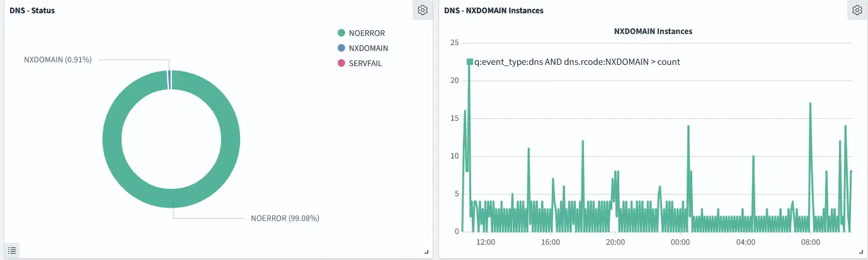Click the NOERROR (99.08%) label
The image size is (868, 260).
click(x=285, y=218)
